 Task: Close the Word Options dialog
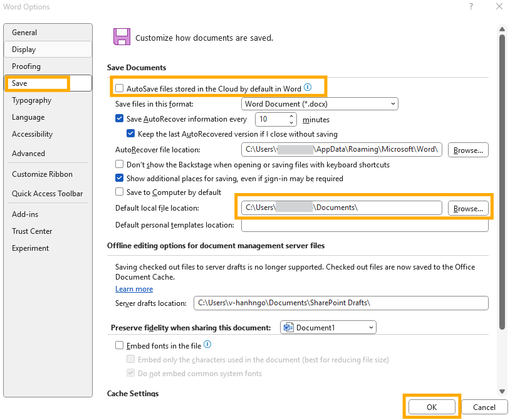pyautogui.click(x=499, y=6)
